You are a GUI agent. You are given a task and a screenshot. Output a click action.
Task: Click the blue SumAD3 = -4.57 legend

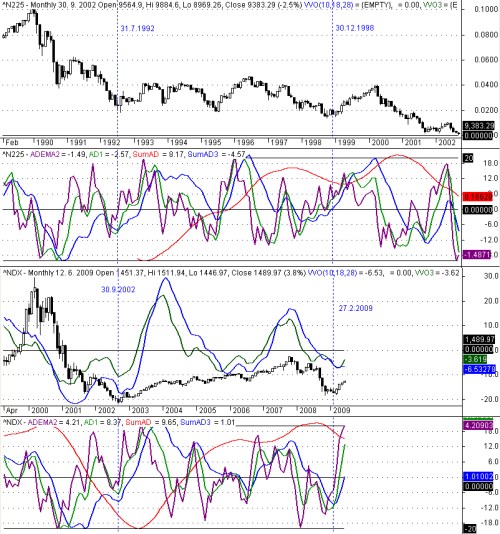(x=216, y=154)
